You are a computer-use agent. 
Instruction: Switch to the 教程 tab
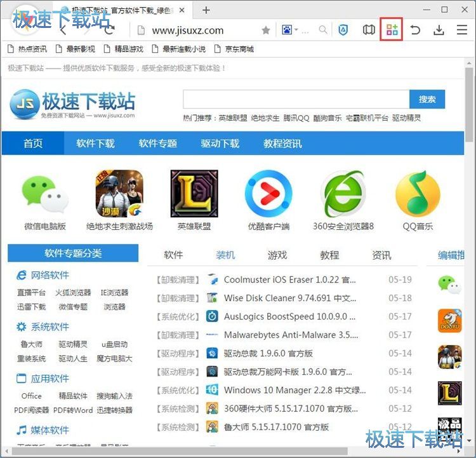pos(329,255)
